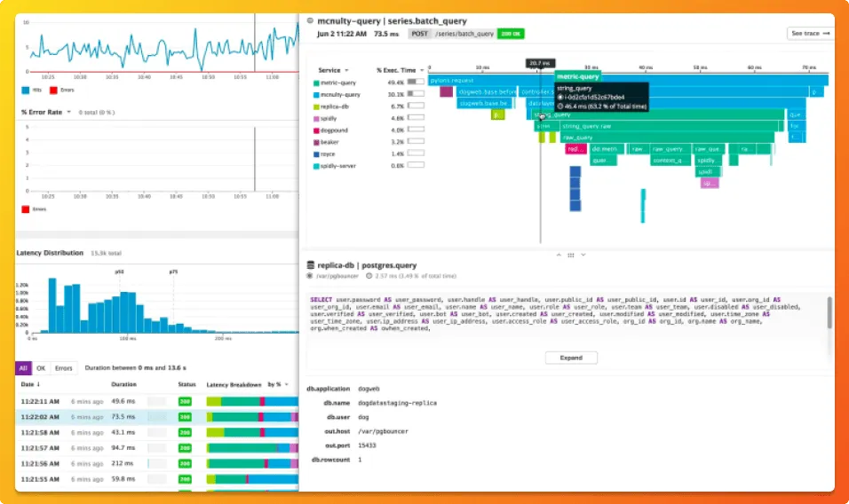
Task: Select the 11:21:57 AM trace row
Action: pos(157,448)
